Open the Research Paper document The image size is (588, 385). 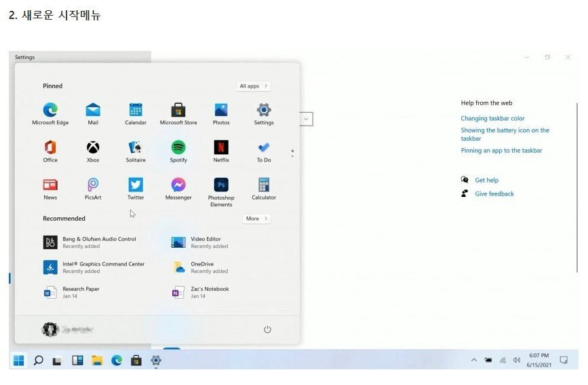pos(72,292)
